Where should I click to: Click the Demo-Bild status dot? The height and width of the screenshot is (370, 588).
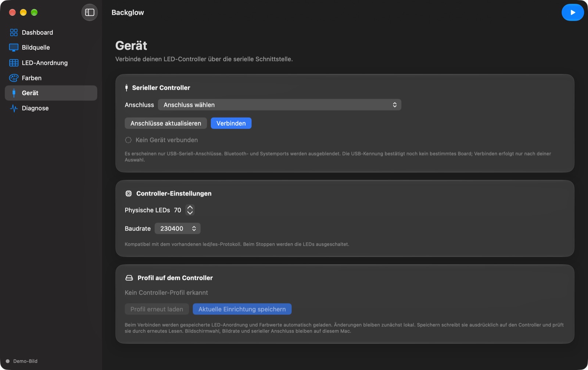pos(8,361)
